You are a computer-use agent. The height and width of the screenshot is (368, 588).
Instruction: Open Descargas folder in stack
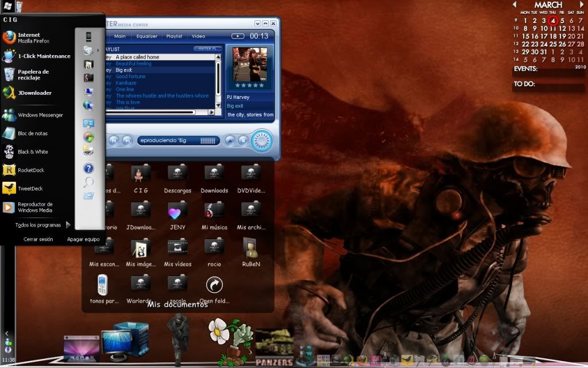[178, 179]
